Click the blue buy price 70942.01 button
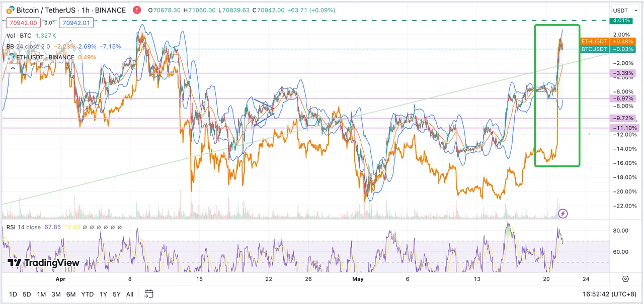Image resolution: width=644 pixels, height=304 pixels. (75, 23)
